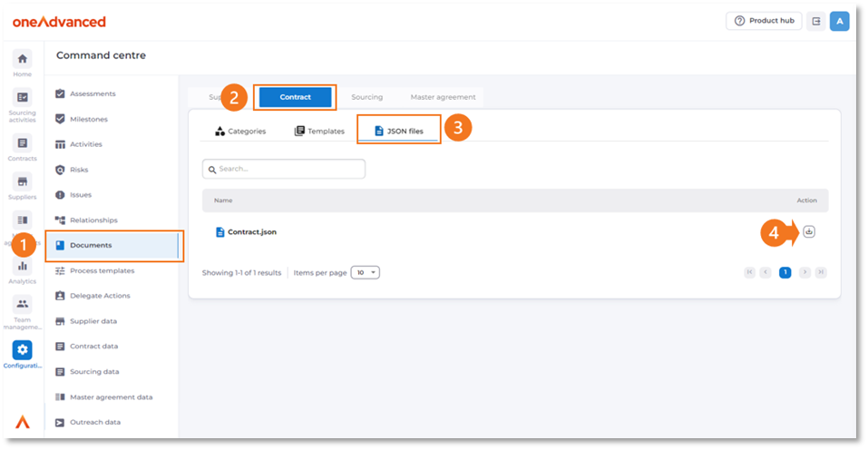Go to previous page of results
868x450 pixels.
(766, 272)
